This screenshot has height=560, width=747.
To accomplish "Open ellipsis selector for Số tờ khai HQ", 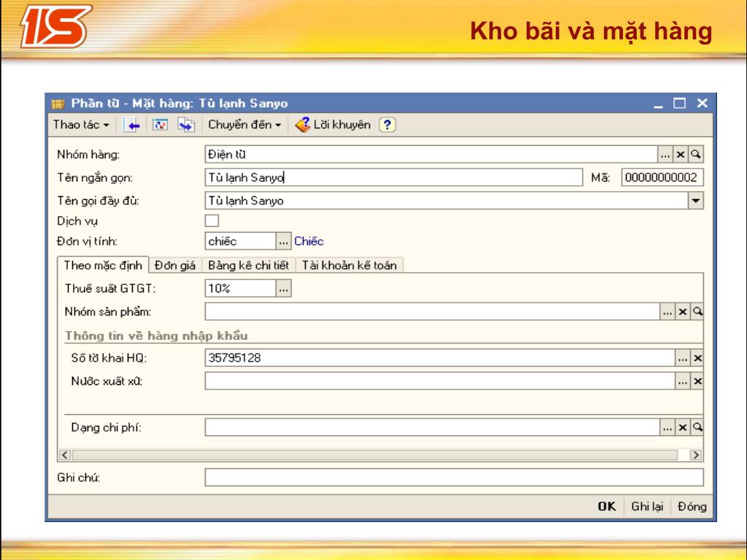I will coord(683,358).
